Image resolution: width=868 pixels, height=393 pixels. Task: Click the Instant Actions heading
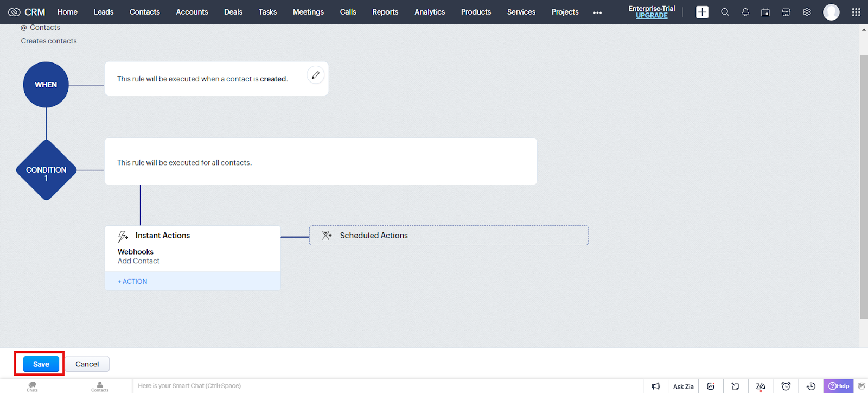click(x=163, y=236)
